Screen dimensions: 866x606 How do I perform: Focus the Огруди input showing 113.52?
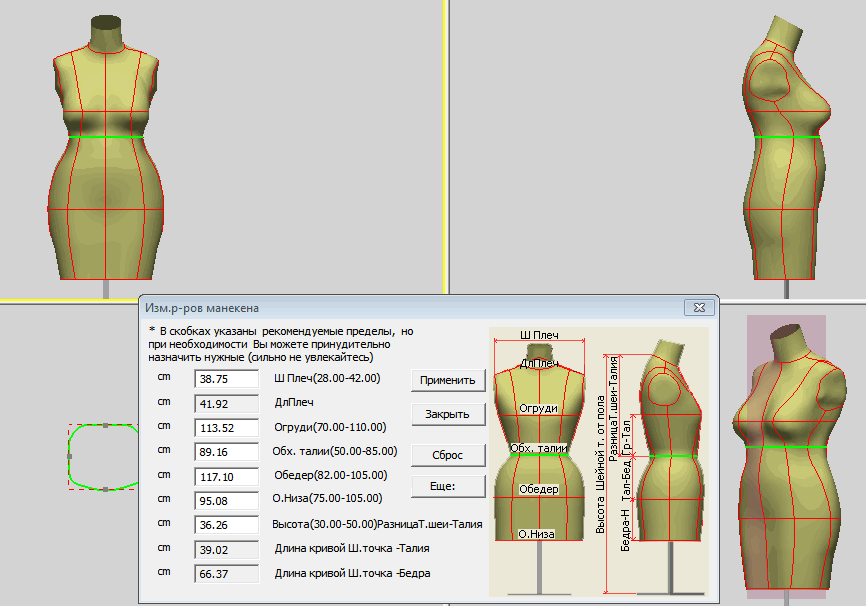pyautogui.click(x=227, y=428)
